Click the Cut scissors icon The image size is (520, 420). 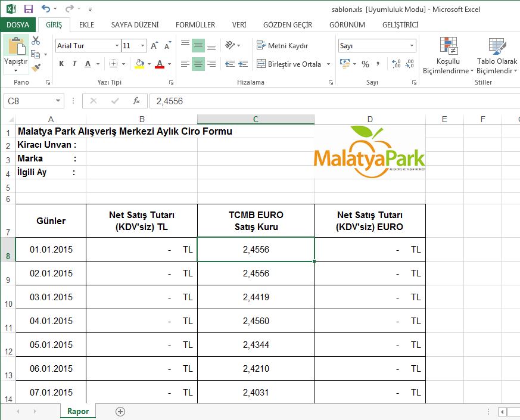click(36, 41)
